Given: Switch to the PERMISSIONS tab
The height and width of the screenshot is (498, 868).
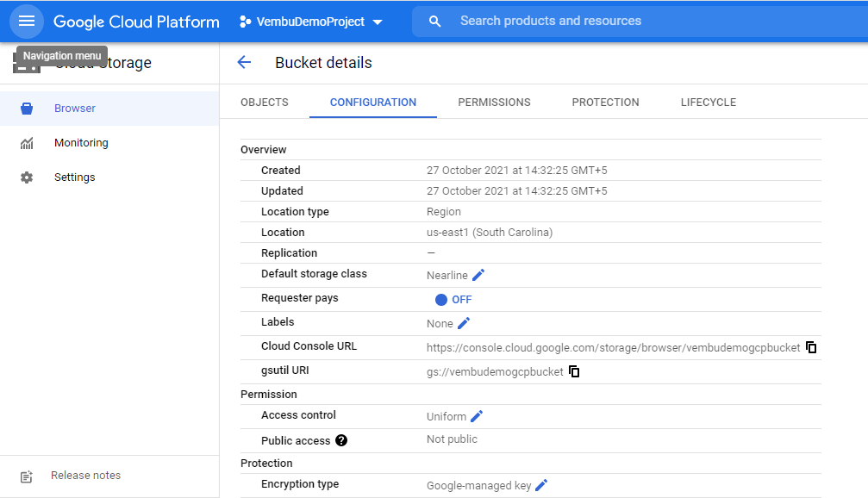Looking at the screenshot, I should pyautogui.click(x=495, y=103).
